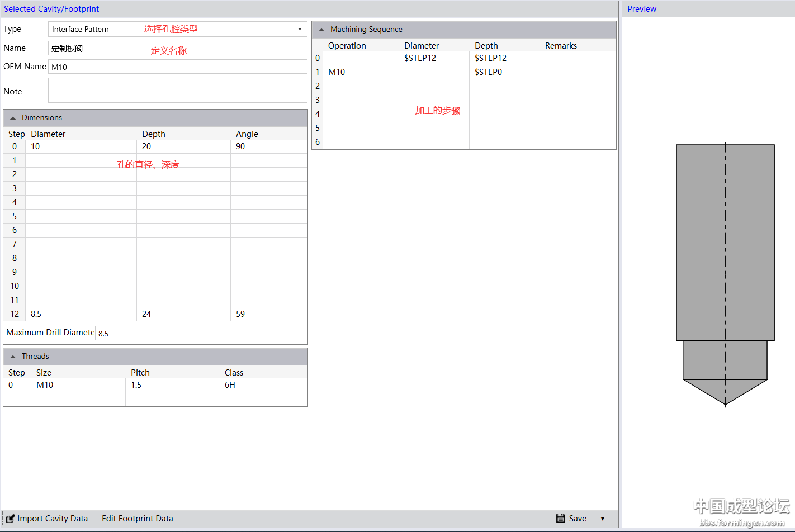
Task: Select the Depth cell of step 12
Action: [183, 314]
